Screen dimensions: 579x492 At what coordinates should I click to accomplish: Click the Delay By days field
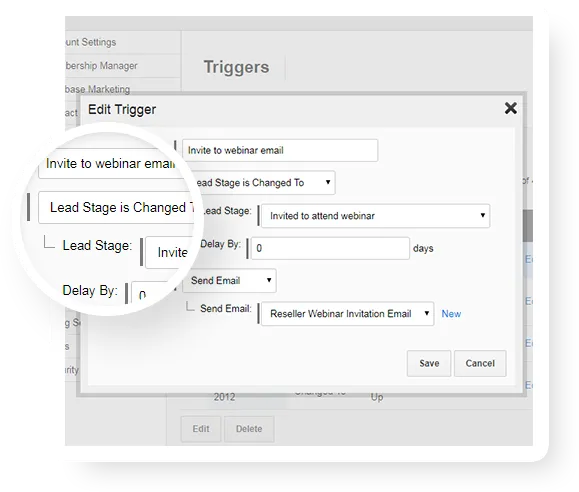[x=330, y=248]
